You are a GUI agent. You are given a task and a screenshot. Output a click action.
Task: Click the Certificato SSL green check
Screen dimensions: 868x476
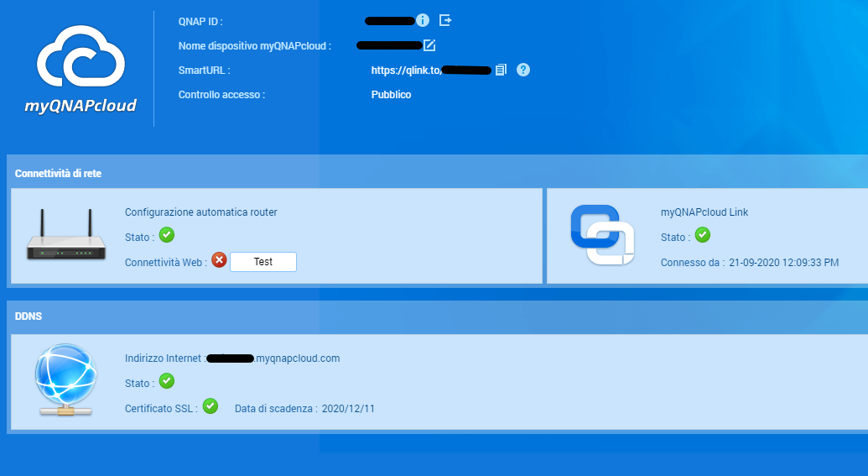pyautogui.click(x=210, y=406)
